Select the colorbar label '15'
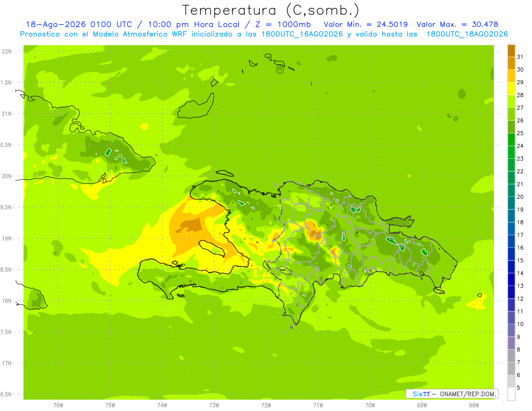 pyautogui.click(x=520, y=260)
